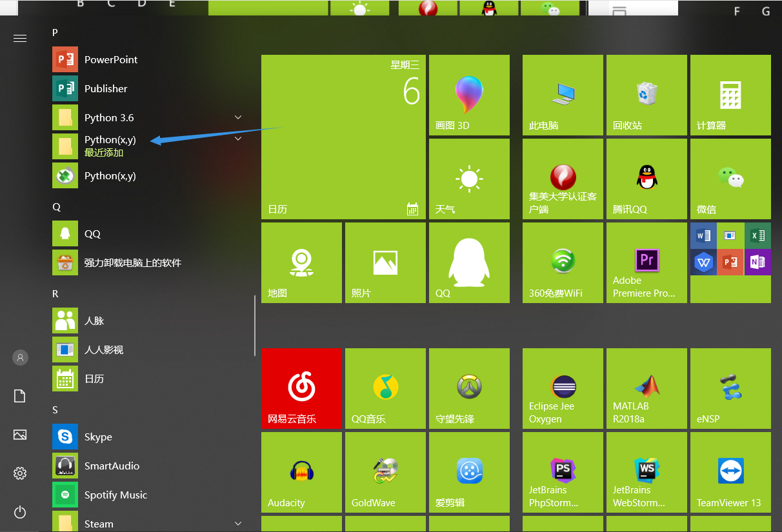Open PowerPoint from the app list
Image resolution: width=782 pixels, height=532 pixels.
[x=148, y=59]
